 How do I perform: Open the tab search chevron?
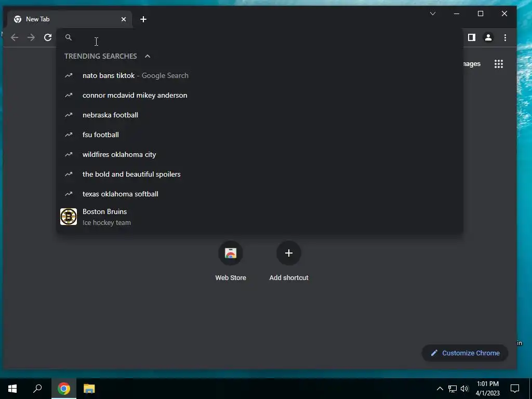433,14
